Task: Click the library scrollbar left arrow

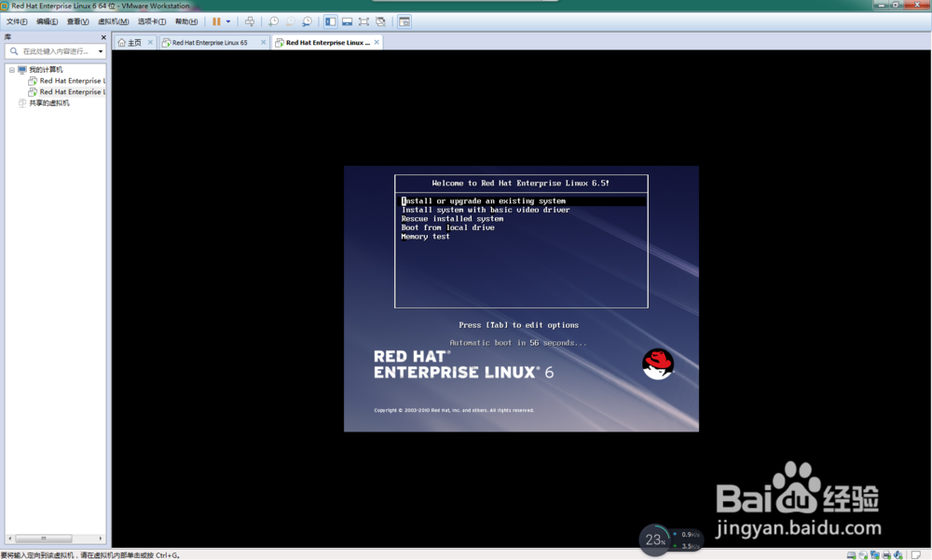Action: pyautogui.click(x=9, y=539)
